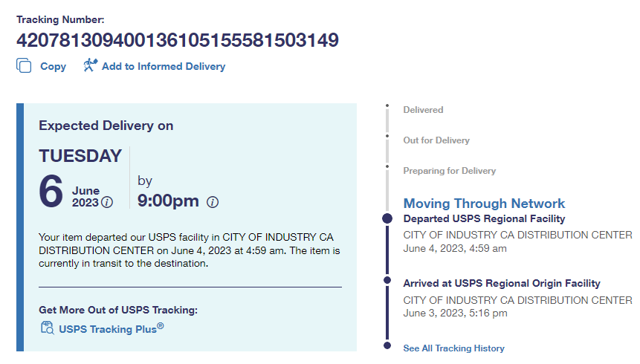Viewport: 640px width, 364px height.
Task: Click the Informed Delivery running mail icon
Action: (x=91, y=65)
